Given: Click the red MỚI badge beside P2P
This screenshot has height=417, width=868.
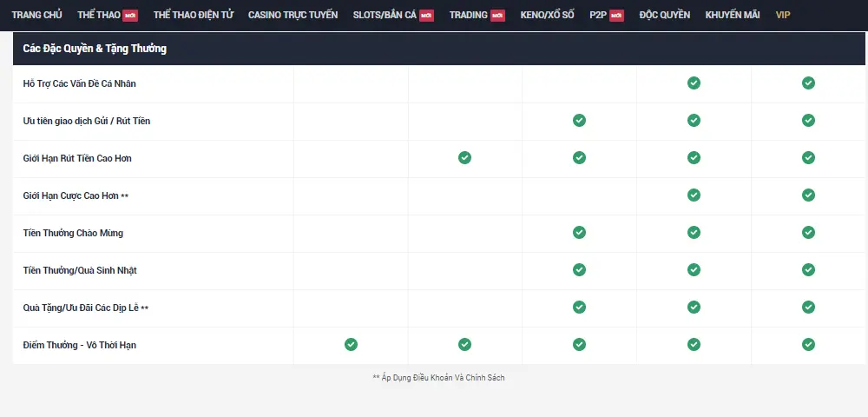Looking at the screenshot, I should tap(616, 16).
